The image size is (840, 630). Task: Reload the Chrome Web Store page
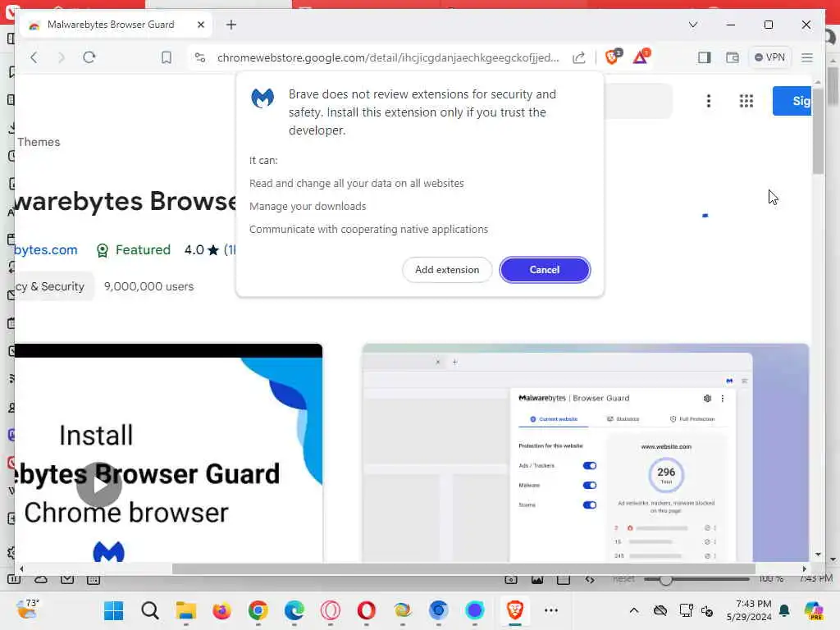(89, 57)
